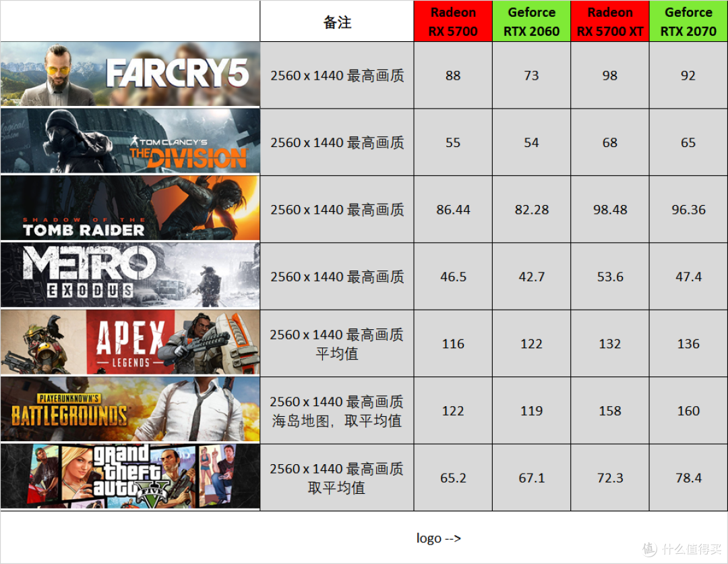Select PUBG value 158

[610, 410]
